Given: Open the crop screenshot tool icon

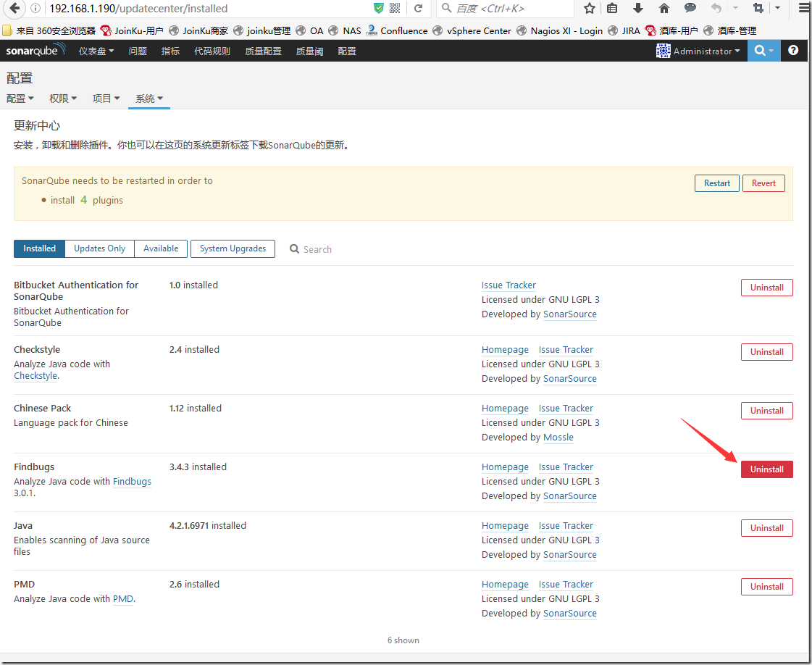Looking at the screenshot, I should pos(758,8).
